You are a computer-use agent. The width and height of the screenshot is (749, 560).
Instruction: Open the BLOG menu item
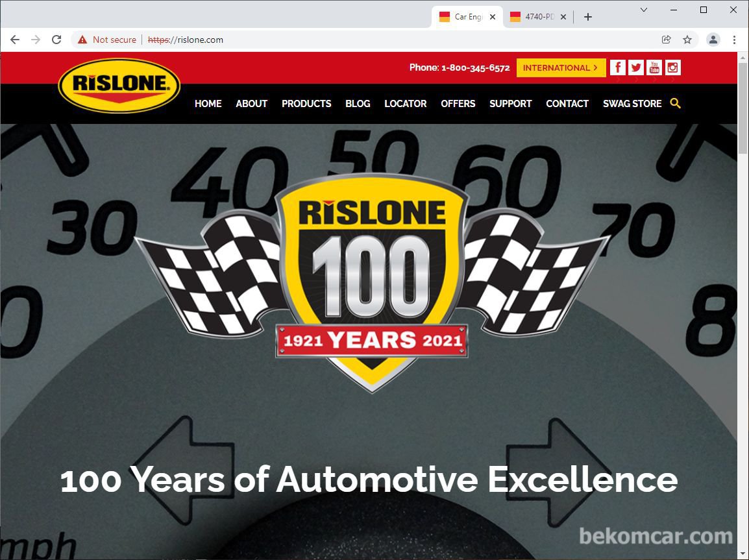coord(358,104)
